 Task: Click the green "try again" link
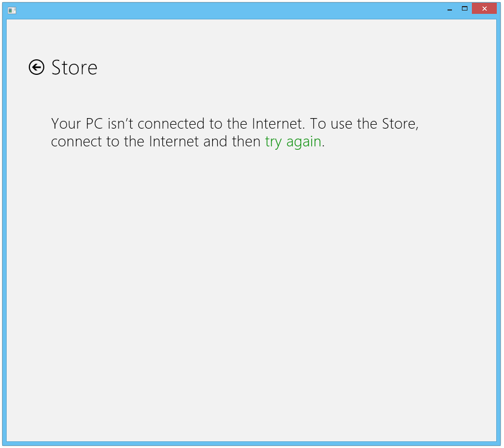(x=293, y=141)
